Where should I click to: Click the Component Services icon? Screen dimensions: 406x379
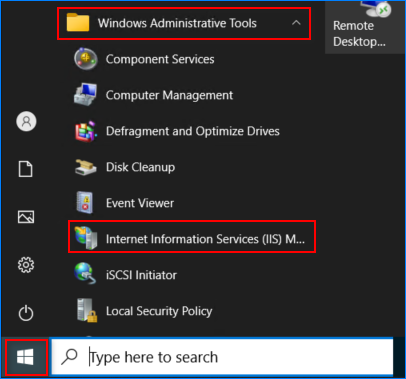(x=86, y=59)
